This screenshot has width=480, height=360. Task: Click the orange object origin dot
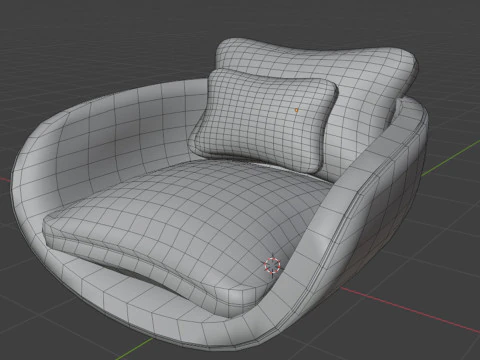click(x=297, y=110)
